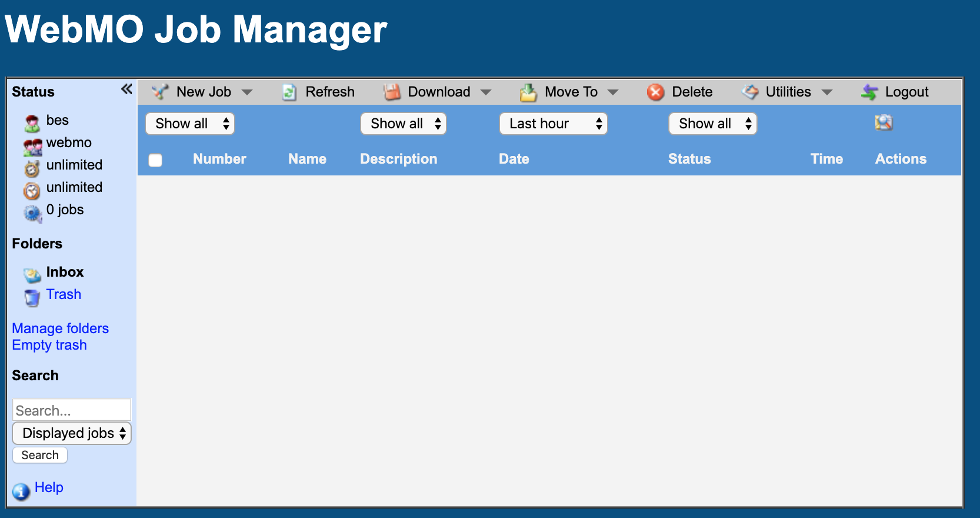980x518 pixels.
Task: Collapse the Status sidebar panel
Action: coord(126,89)
